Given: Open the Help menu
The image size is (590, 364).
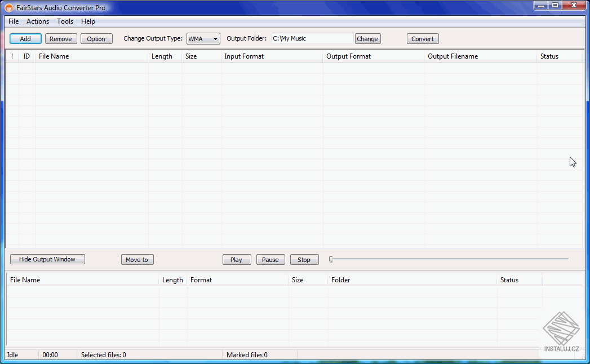Looking at the screenshot, I should point(88,21).
